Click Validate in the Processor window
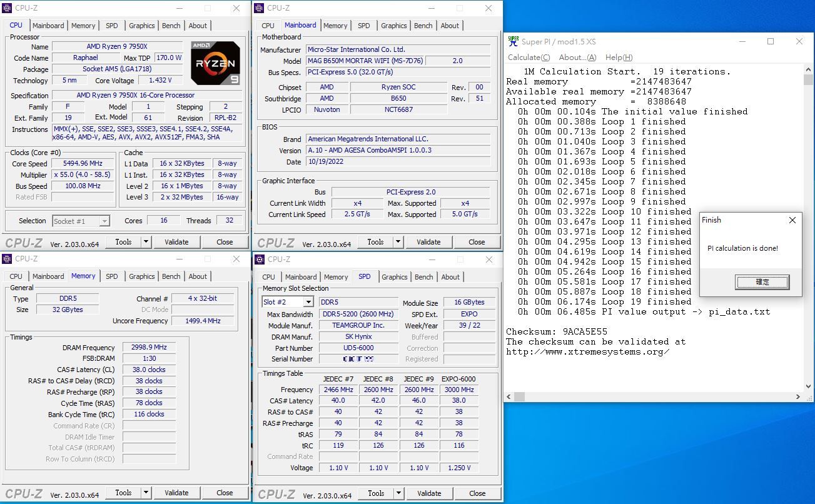 click(x=176, y=242)
